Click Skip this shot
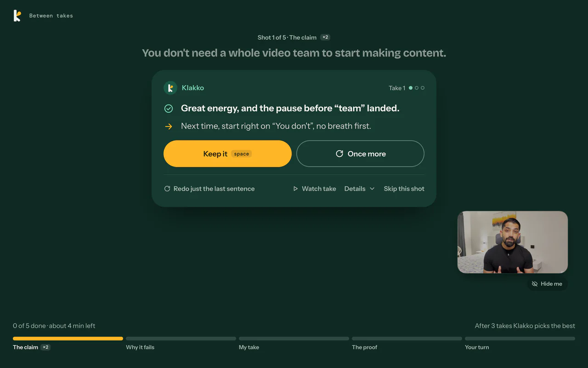 pos(404,189)
